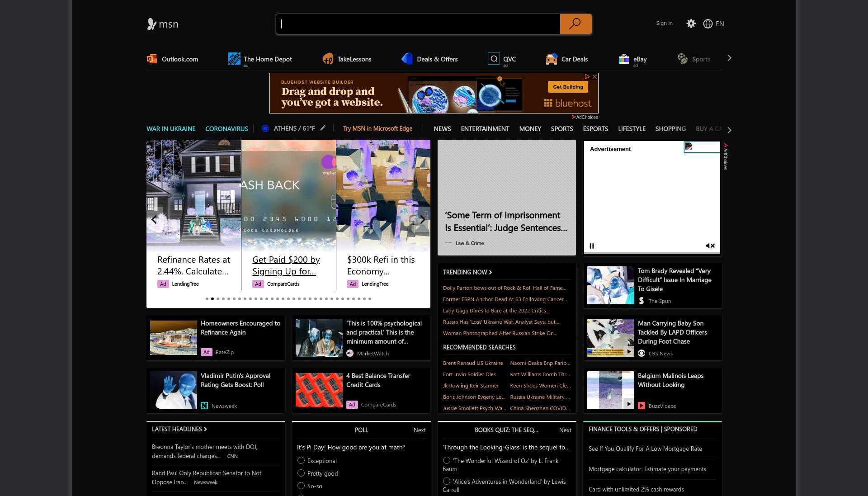Click the Sign in link
868x496 pixels.
coord(664,23)
